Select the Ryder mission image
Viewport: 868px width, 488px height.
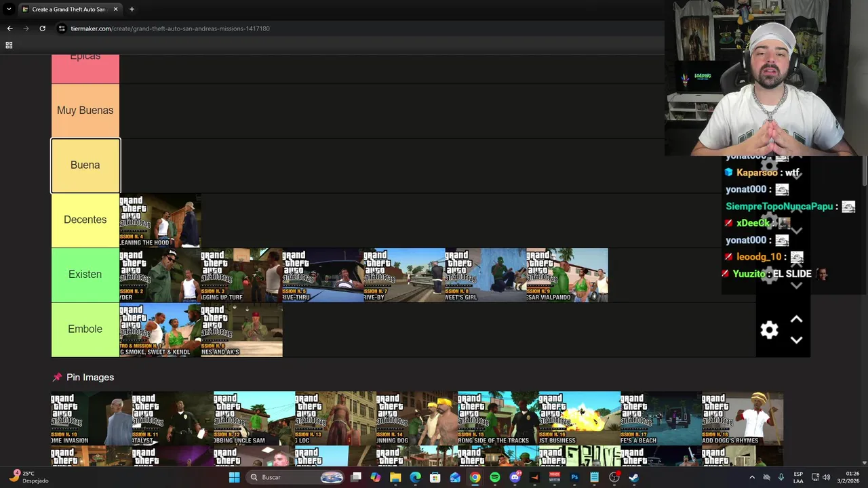point(160,275)
